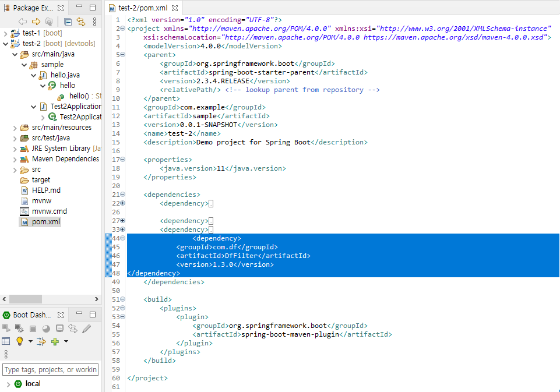Close the Package Explorer tab
Viewport: 560px width, 392px height.
(61, 8)
